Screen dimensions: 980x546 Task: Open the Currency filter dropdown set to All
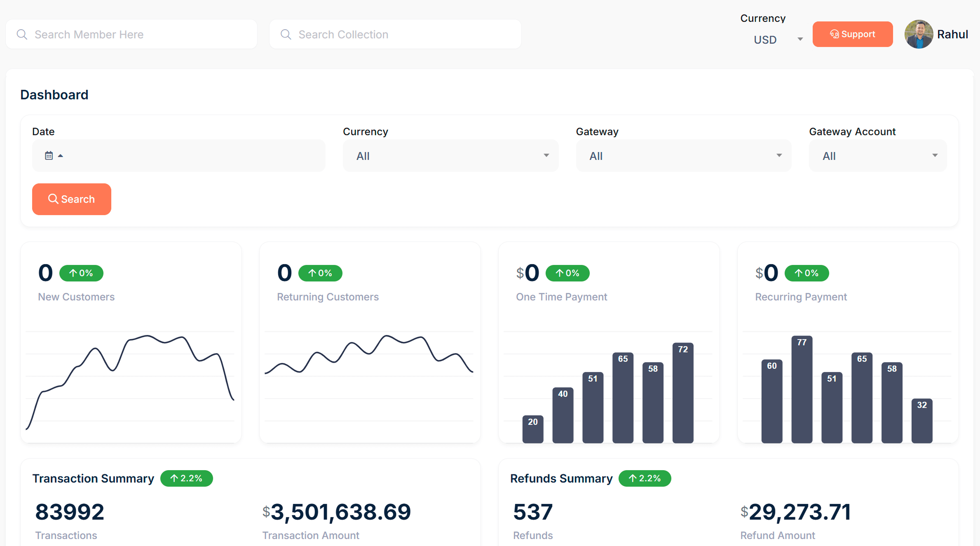point(450,155)
